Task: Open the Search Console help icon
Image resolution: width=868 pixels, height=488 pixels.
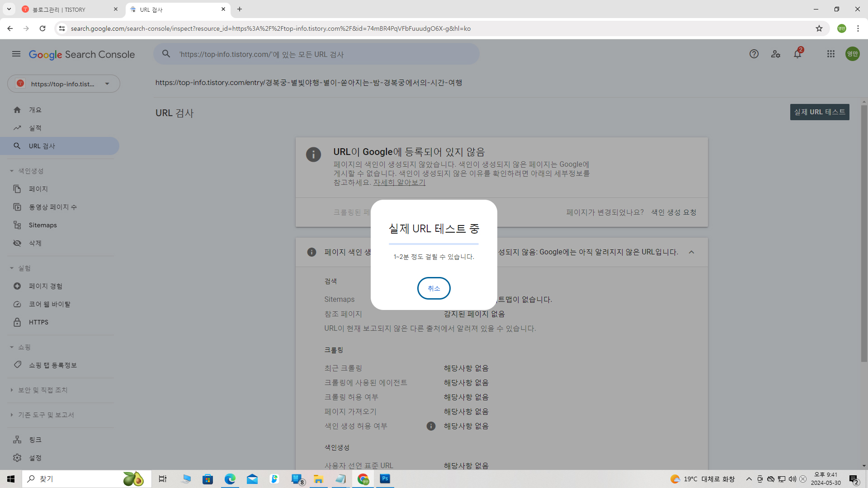Action: coord(754,54)
